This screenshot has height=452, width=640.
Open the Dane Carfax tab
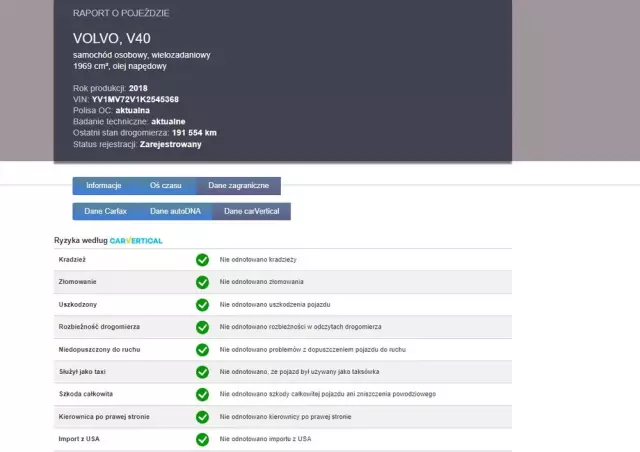(x=106, y=212)
